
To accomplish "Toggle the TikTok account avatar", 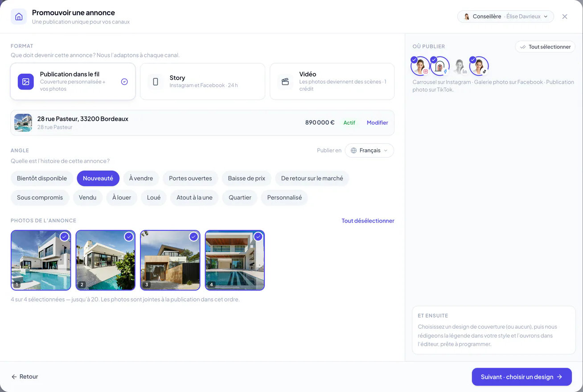I will click(479, 66).
